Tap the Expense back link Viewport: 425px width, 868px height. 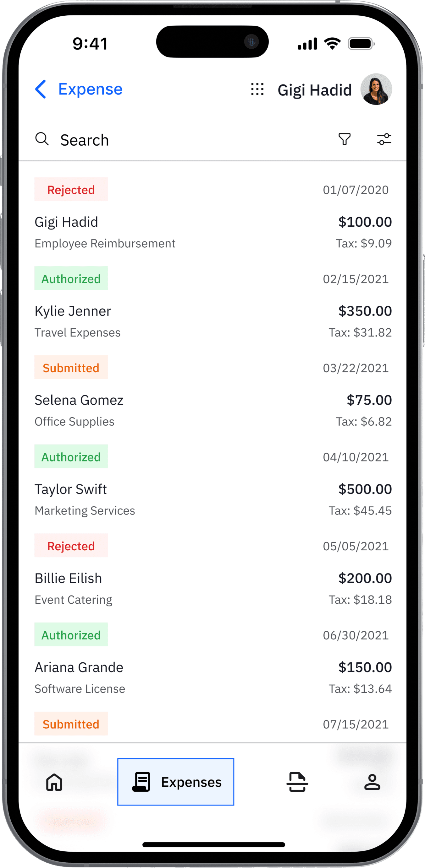pyautogui.click(x=91, y=89)
